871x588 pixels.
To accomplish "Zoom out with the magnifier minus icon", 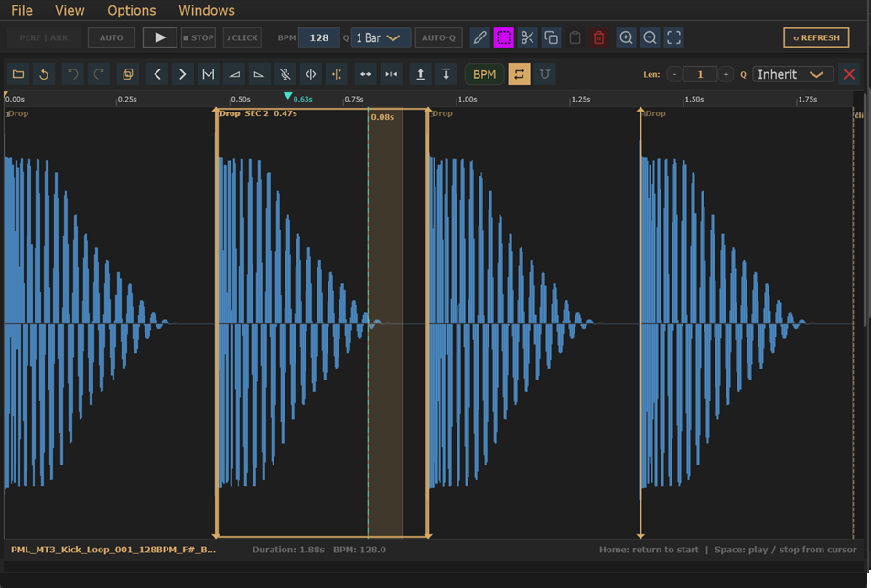I will [x=650, y=37].
